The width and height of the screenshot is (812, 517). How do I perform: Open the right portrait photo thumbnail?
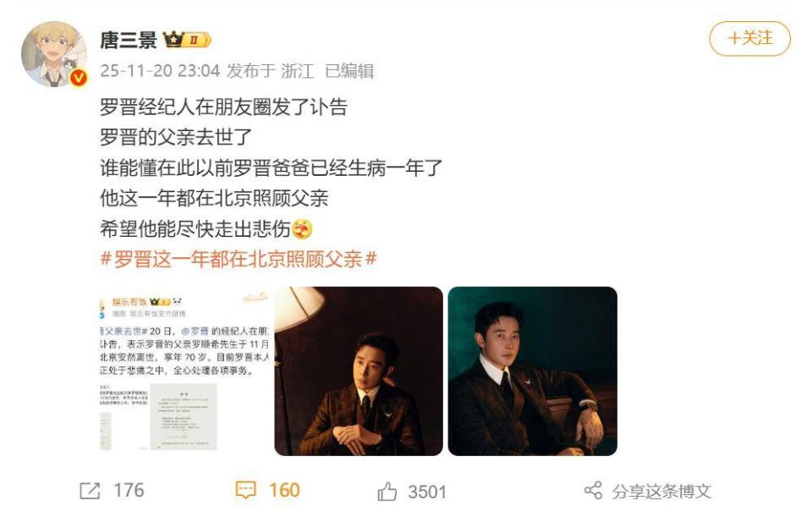click(532, 371)
